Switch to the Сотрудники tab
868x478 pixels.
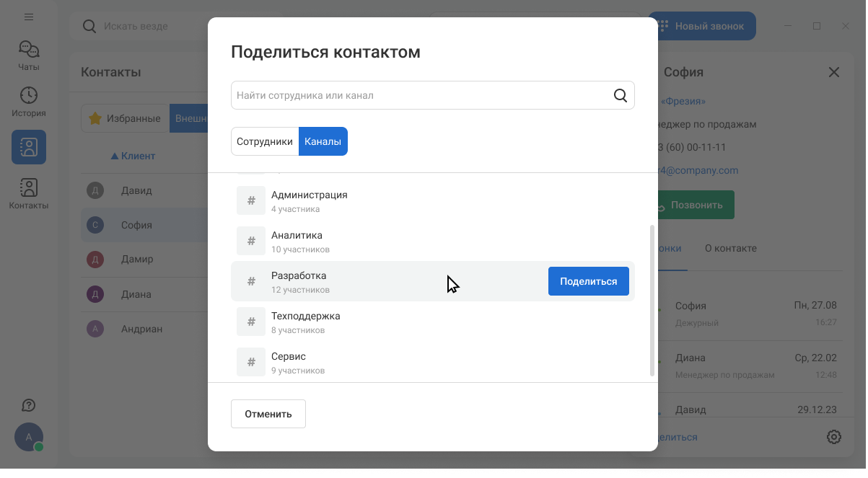coord(265,141)
